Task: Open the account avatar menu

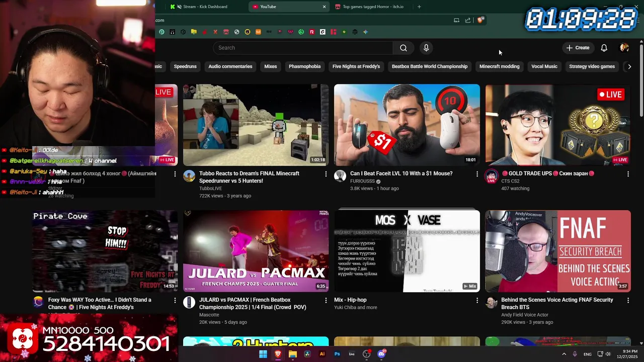Action: click(624, 48)
